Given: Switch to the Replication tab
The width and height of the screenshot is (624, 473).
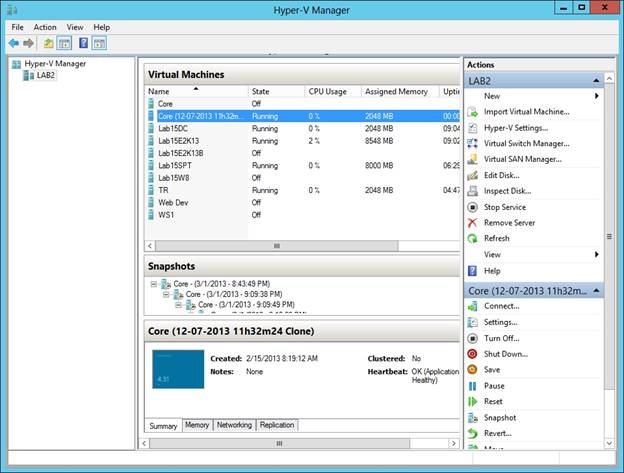Looking at the screenshot, I should coord(277,425).
